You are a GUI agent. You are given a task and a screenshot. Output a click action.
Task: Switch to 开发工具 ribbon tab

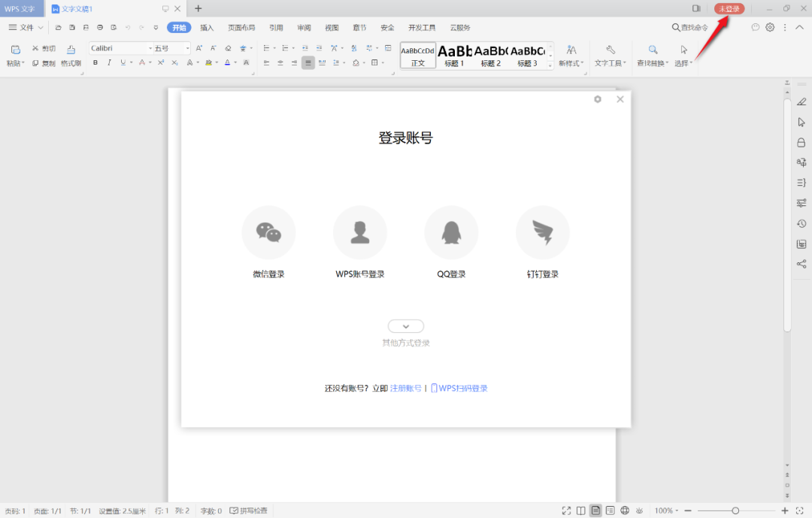[422, 28]
